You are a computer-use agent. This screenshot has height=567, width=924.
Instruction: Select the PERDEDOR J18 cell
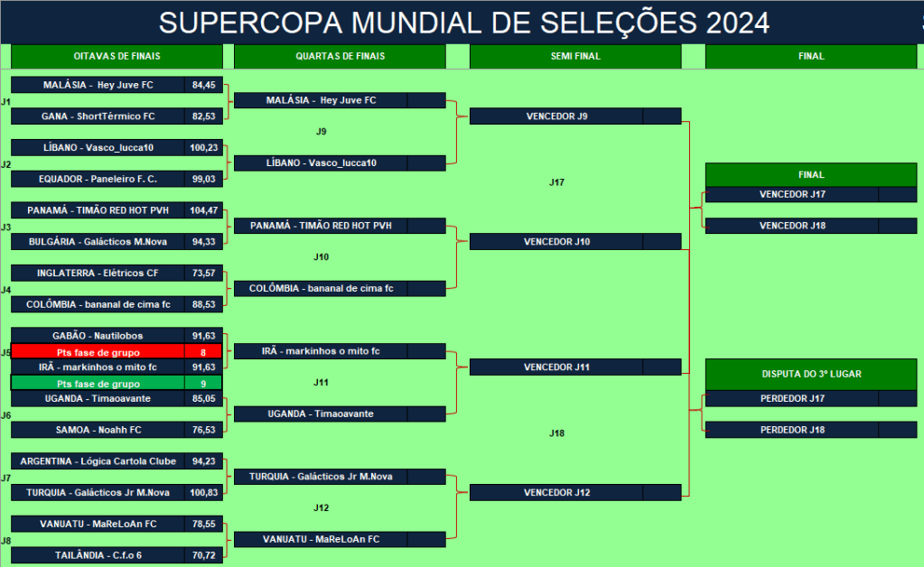point(792,430)
